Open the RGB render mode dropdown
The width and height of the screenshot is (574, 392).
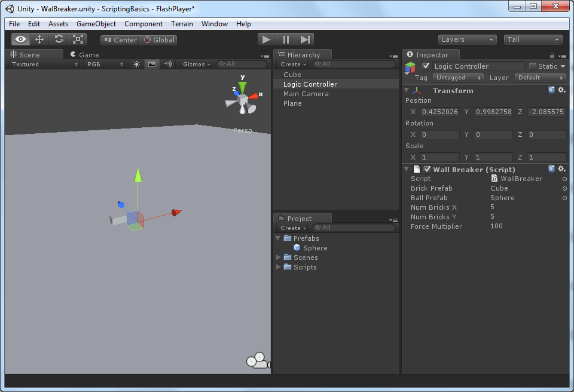click(104, 64)
